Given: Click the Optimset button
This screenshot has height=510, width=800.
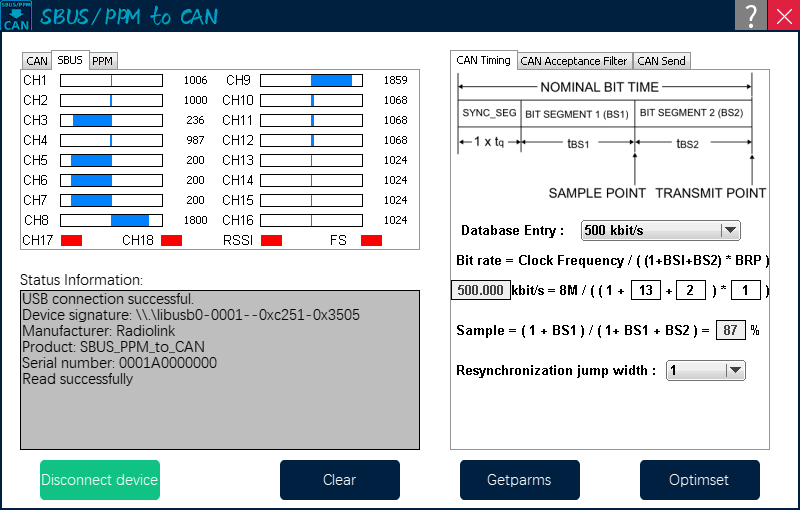Looking at the screenshot, I should pyautogui.click(x=699, y=480).
